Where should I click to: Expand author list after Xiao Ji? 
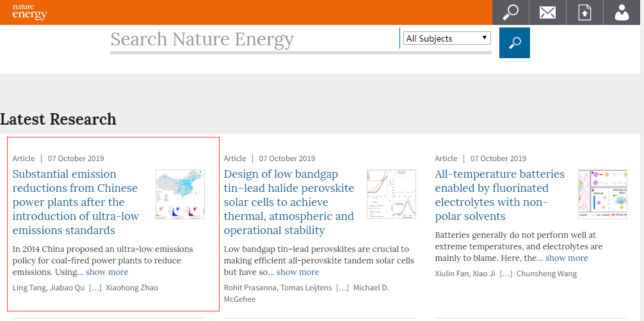point(506,274)
